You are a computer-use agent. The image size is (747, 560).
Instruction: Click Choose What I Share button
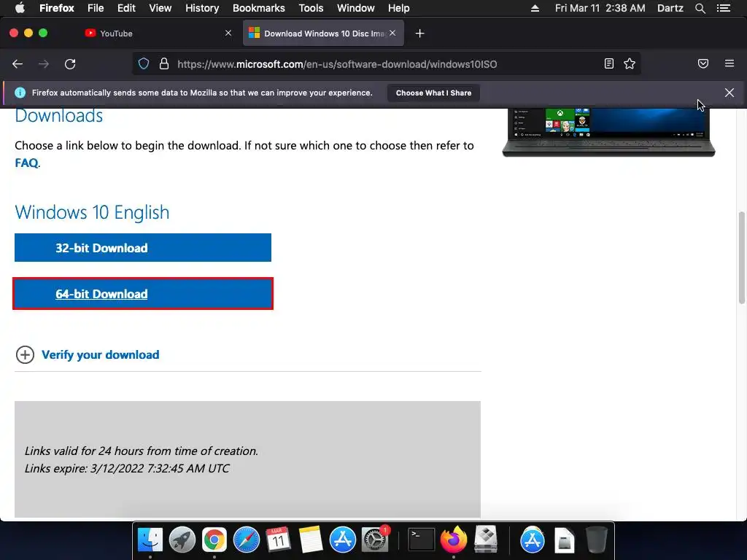pyautogui.click(x=433, y=93)
